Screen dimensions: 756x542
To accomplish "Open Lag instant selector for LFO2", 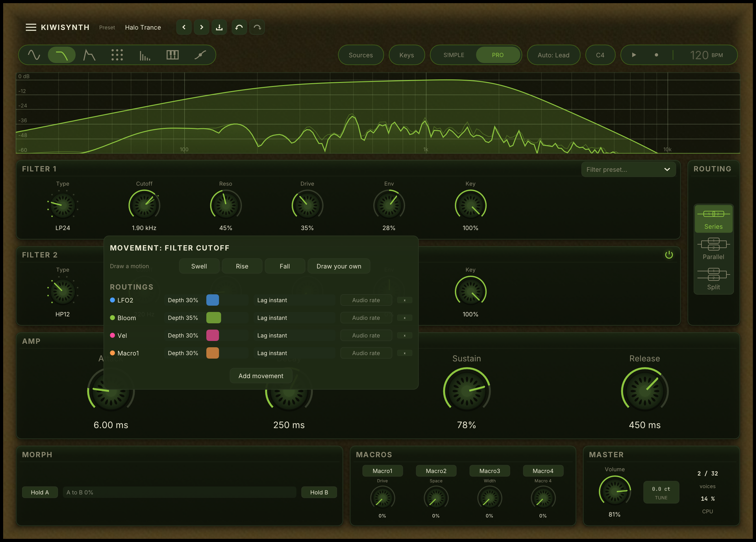I will (x=294, y=300).
